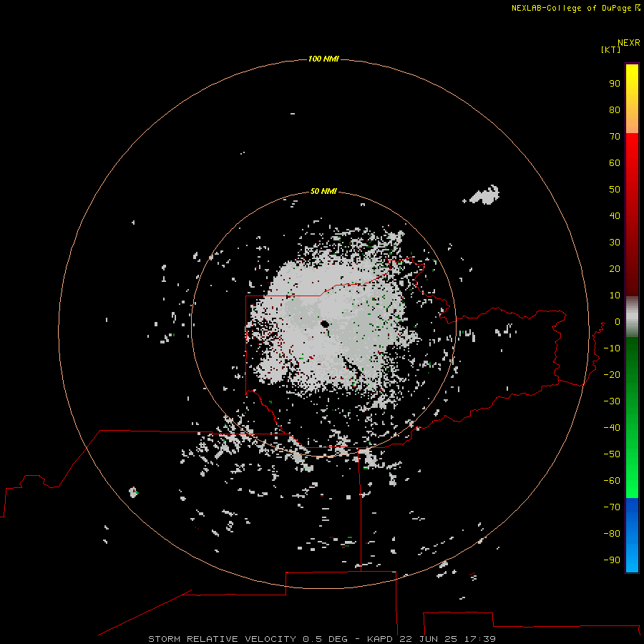Click the KAPD station identifier in caption
The width and height of the screenshot is (644, 644).
tap(381, 639)
